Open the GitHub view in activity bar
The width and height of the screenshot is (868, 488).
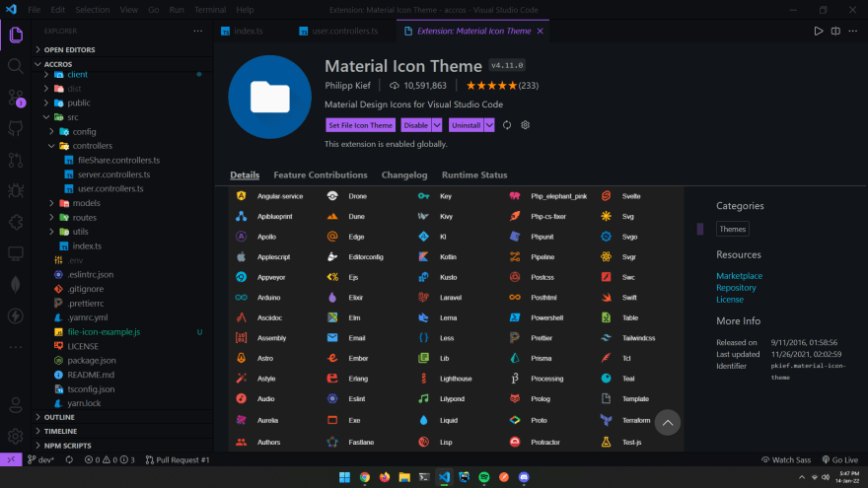[x=16, y=129]
